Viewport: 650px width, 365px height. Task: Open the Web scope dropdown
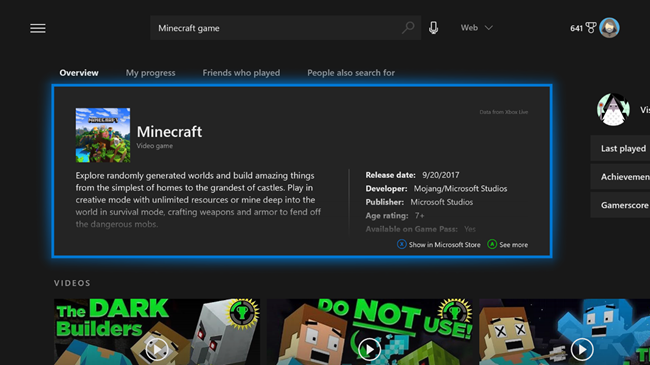[477, 28]
